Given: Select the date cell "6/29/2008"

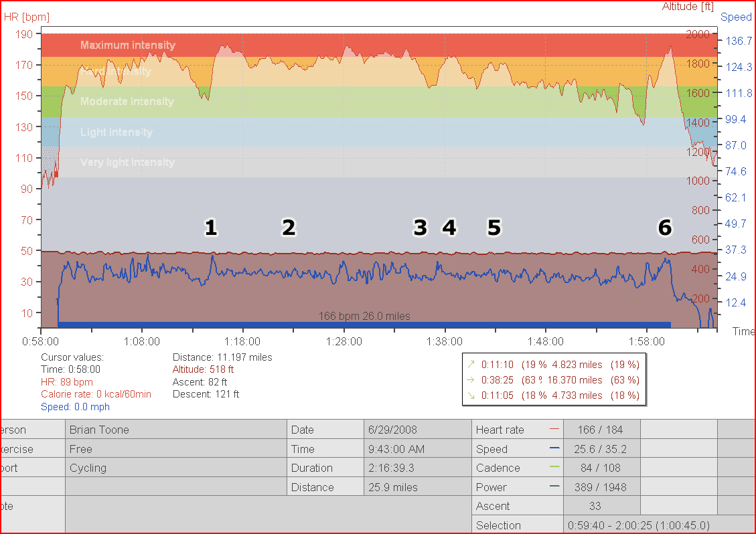Looking at the screenshot, I should tap(418, 430).
